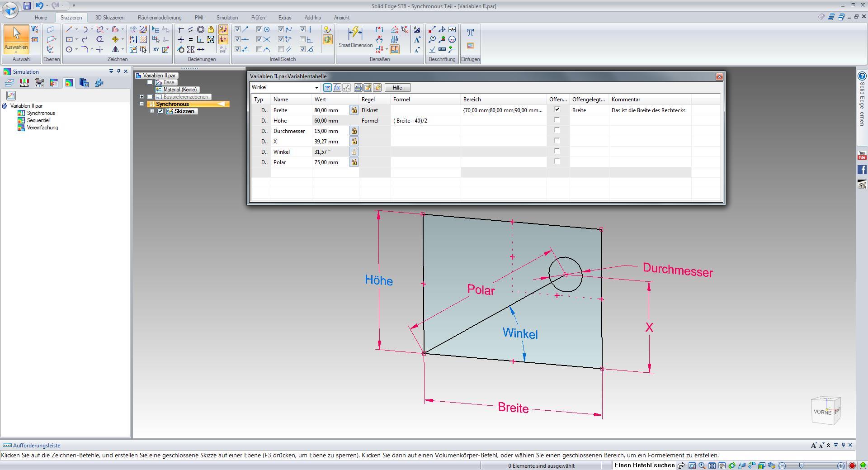Open the quick access toolbar customize dropdown

(x=74, y=6)
